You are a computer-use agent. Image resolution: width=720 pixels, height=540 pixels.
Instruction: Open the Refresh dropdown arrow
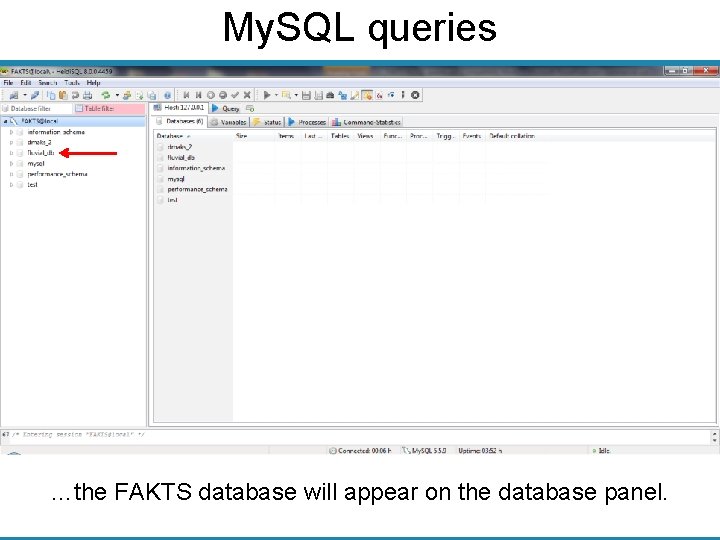click(x=117, y=95)
